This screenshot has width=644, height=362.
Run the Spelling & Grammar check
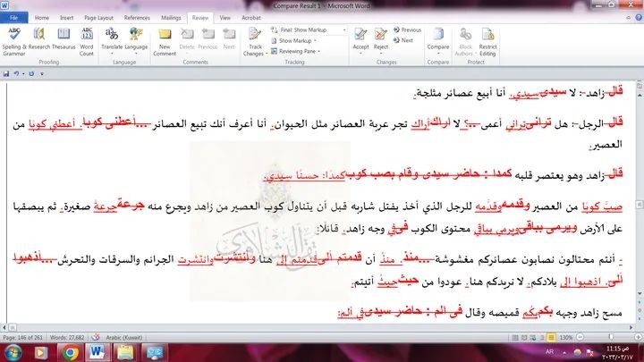point(14,42)
